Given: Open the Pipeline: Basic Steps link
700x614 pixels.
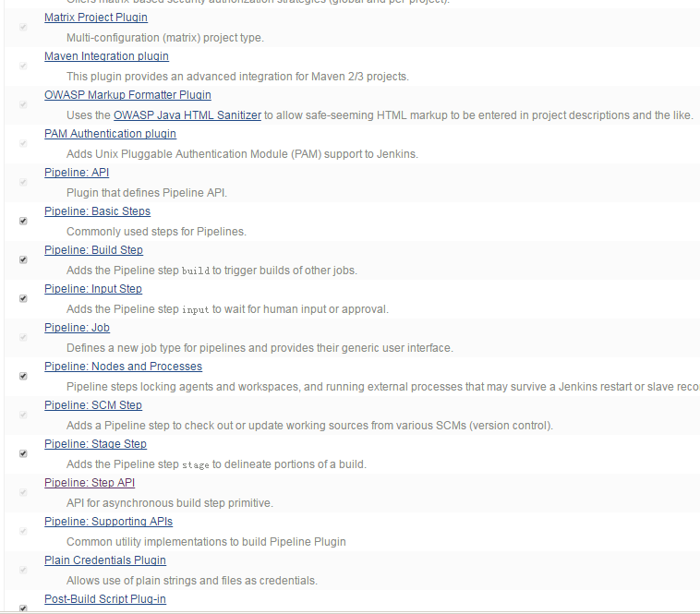Looking at the screenshot, I should coord(97,211).
